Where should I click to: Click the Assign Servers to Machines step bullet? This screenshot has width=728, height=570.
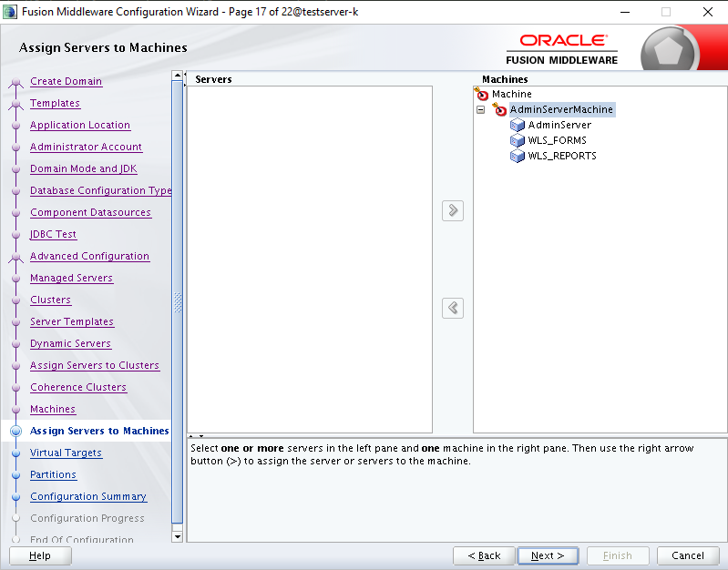click(x=15, y=432)
